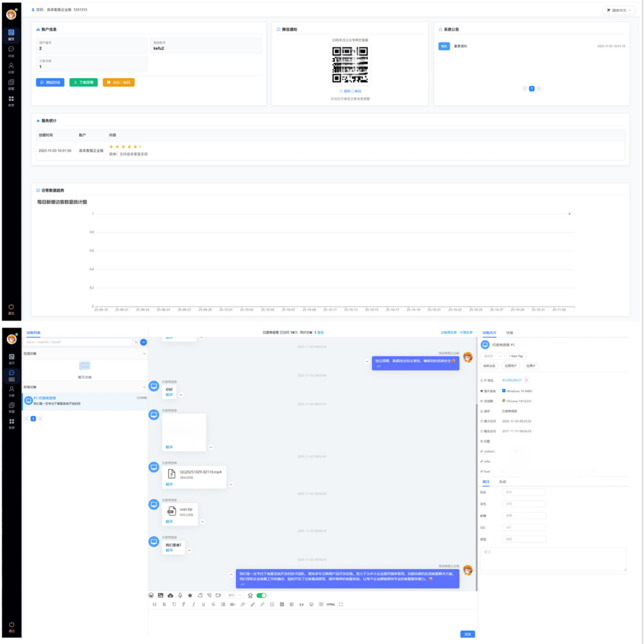This screenshot has height=644, width=644.
Task: Toggle the green switch in chat toolbar
Action: [x=261, y=595]
